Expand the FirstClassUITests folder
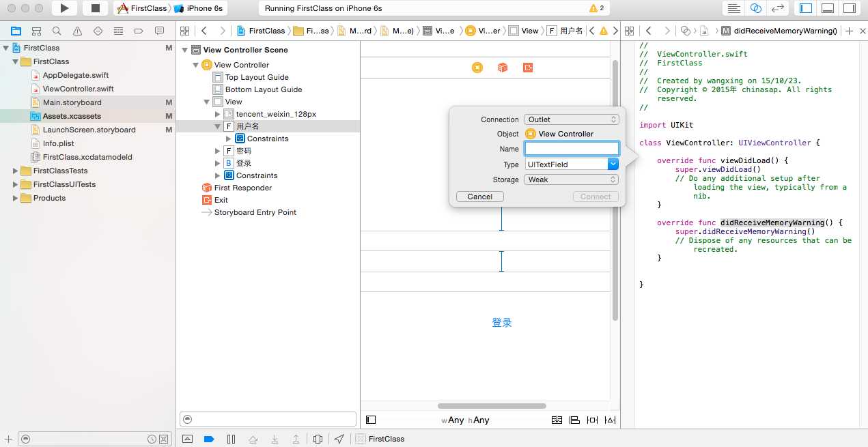 click(15, 184)
